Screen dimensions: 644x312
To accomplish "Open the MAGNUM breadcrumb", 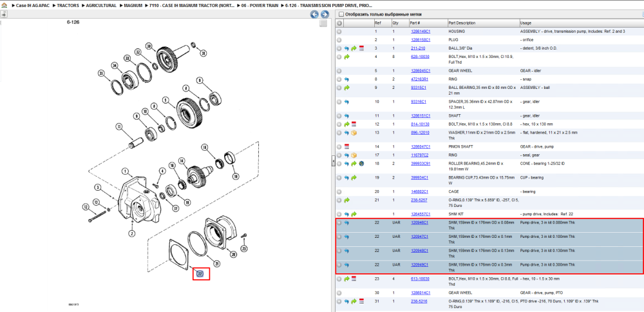I will tap(133, 6).
